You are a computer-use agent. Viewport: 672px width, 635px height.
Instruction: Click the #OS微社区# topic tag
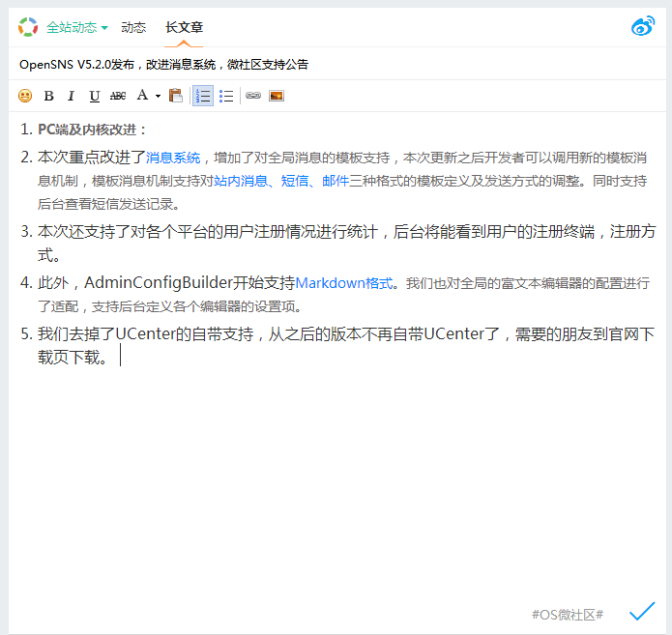[x=568, y=615]
